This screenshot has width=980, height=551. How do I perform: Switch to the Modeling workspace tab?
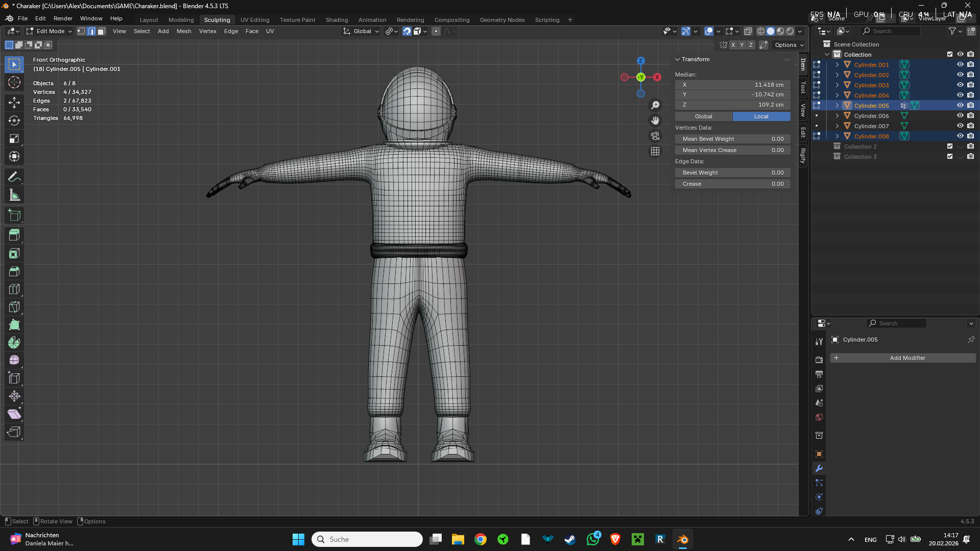(181, 20)
